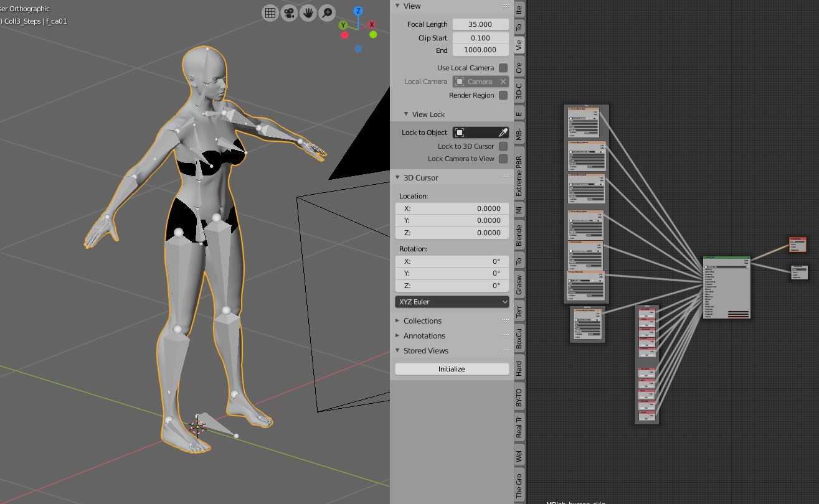Screen dimensions: 819x504
Task: Click the hand pan-view icon
Action: tap(308, 12)
